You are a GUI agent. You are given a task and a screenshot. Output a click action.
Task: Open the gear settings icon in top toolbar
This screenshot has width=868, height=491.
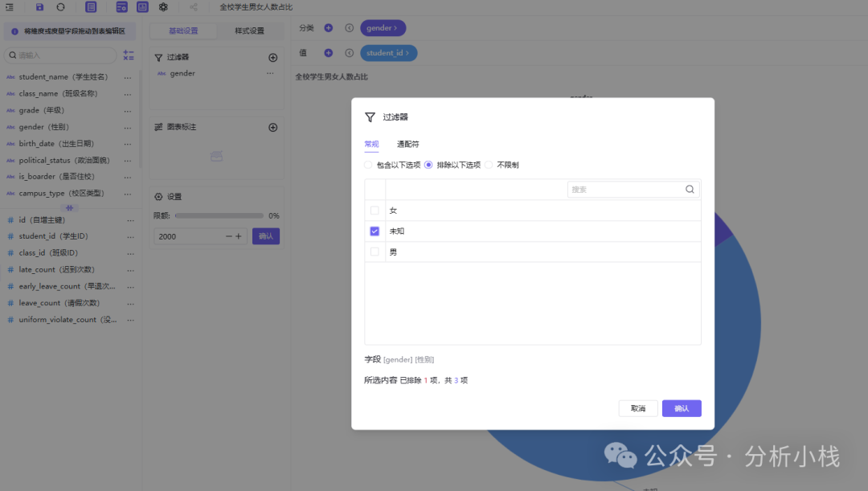pos(163,7)
